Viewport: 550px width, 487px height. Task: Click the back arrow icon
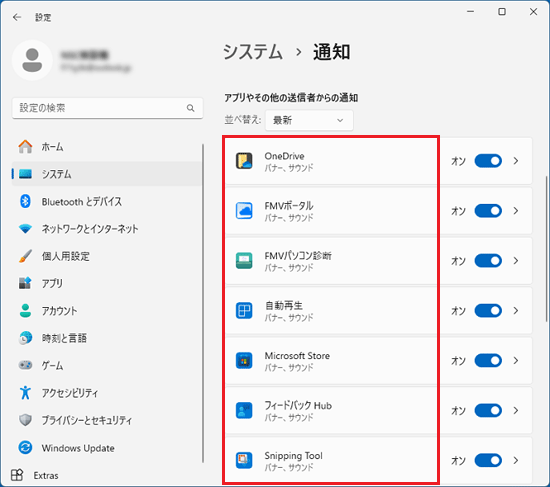(17, 17)
